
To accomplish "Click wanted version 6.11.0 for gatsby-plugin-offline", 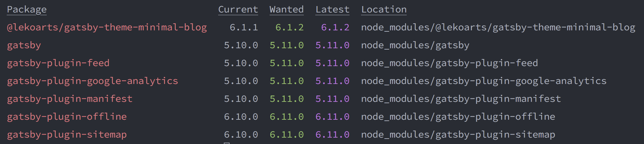I will [287, 117].
